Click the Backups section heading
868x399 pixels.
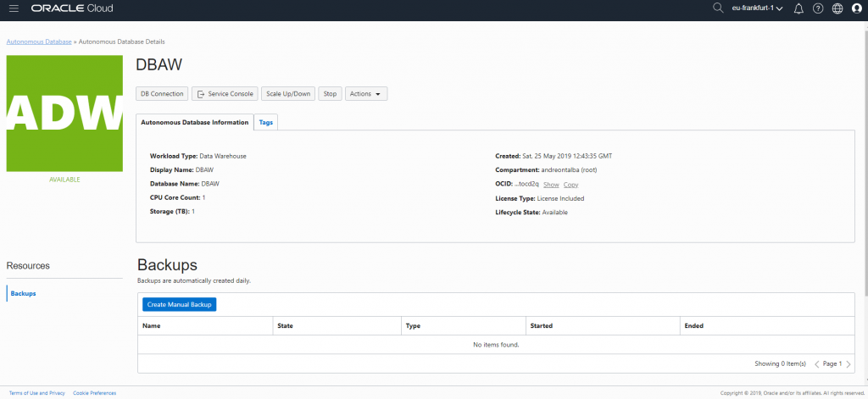pyautogui.click(x=167, y=264)
